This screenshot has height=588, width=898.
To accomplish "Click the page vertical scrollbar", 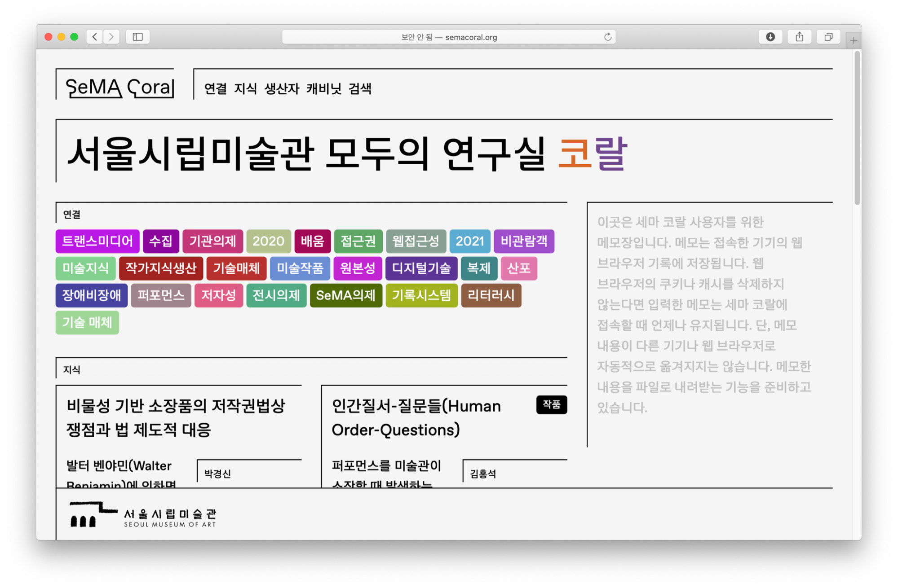I will click(857, 128).
